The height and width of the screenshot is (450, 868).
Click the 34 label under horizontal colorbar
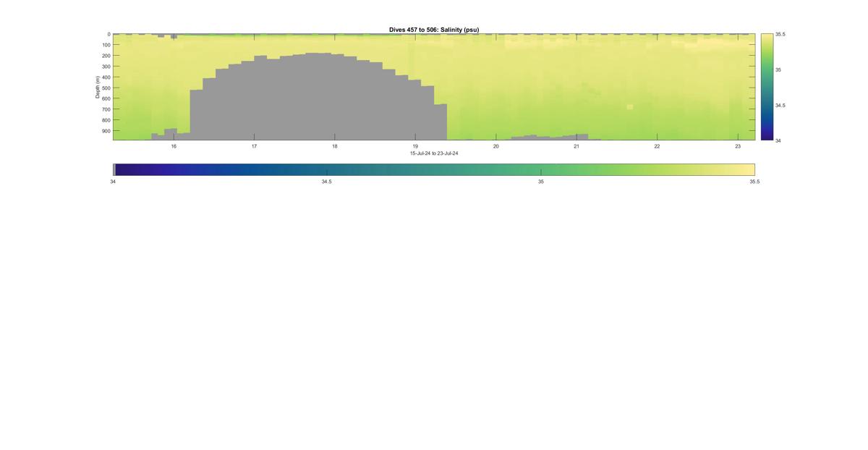coord(113,182)
